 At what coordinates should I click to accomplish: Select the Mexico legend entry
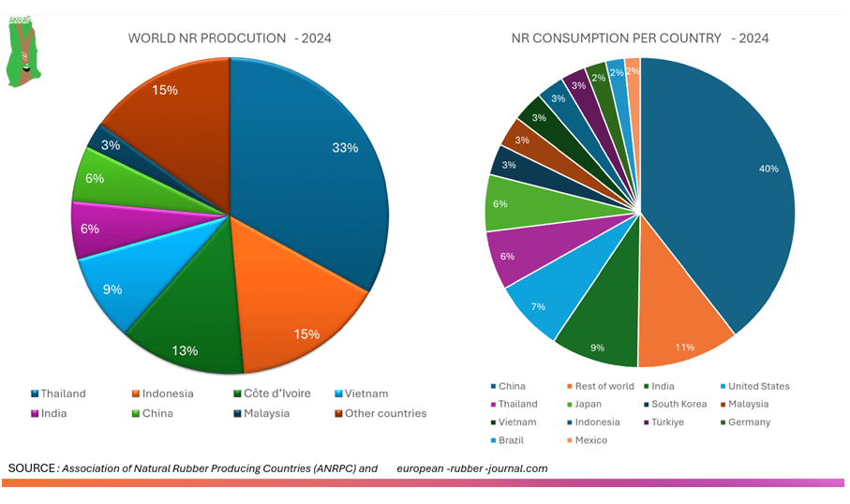point(590,440)
